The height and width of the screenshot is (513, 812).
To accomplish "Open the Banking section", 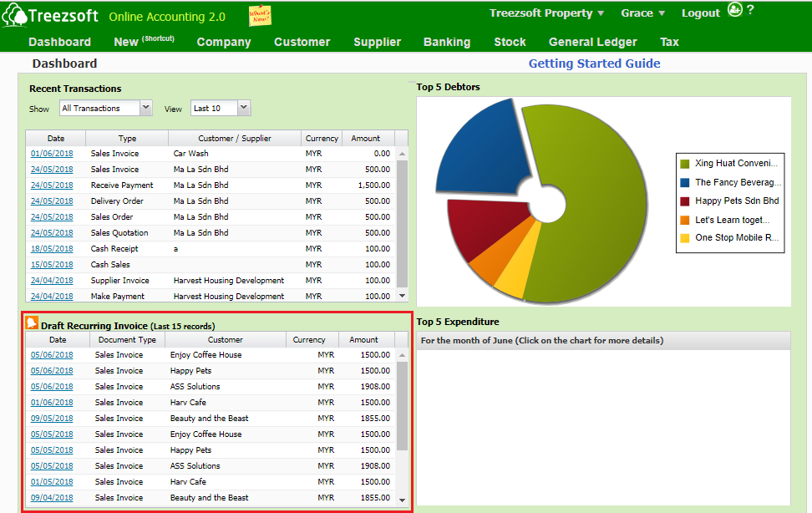I will click(x=447, y=42).
